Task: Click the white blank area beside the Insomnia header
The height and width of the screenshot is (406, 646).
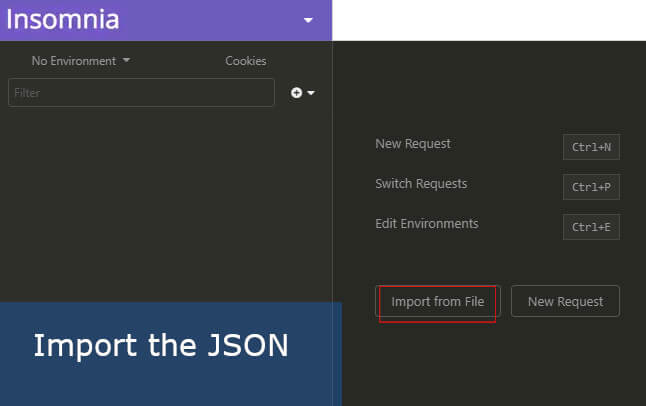Action: click(x=488, y=20)
